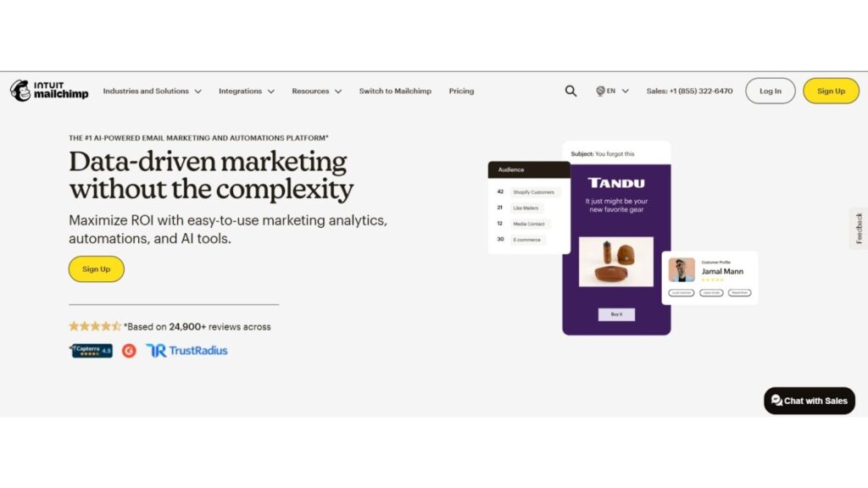Click the Log In button
This screenshot has height=488, width=868.
(x=770, y=91)
